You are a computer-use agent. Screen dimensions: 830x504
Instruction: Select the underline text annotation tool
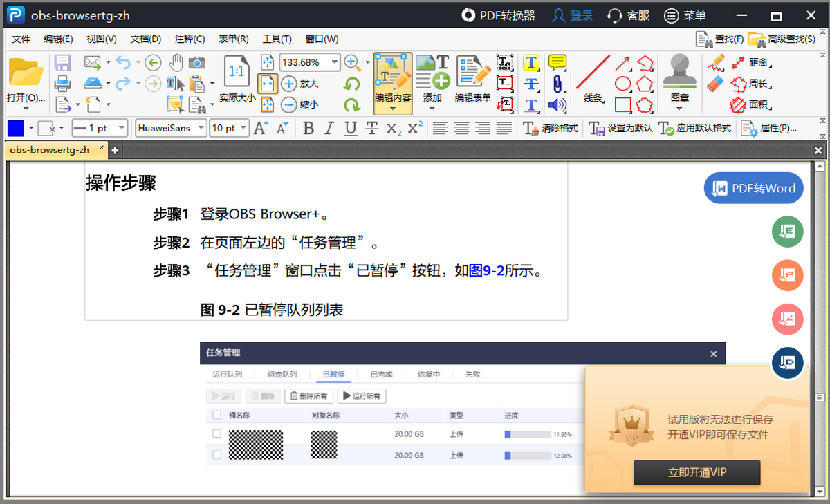click(x=531, y=104)
